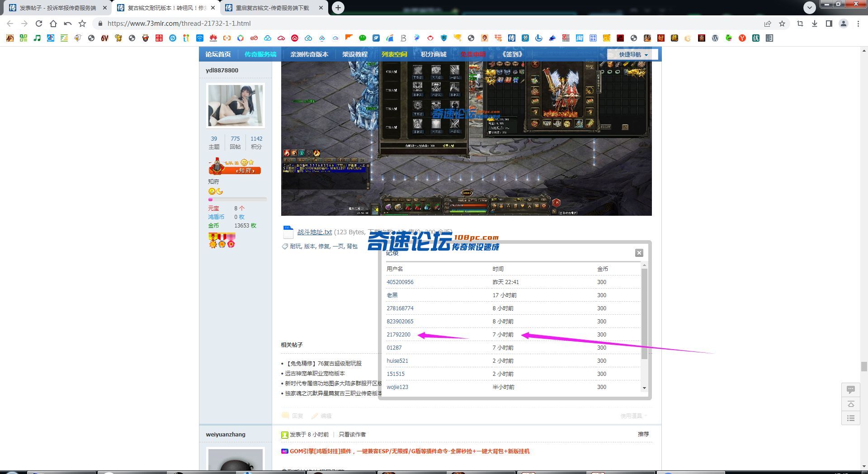Click the 回复 reply button under post

tap(292, 416)
